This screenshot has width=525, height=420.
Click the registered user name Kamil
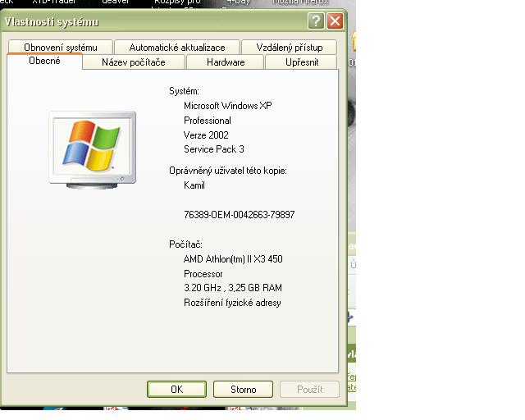pyautogui.click(x=194, y=185)
